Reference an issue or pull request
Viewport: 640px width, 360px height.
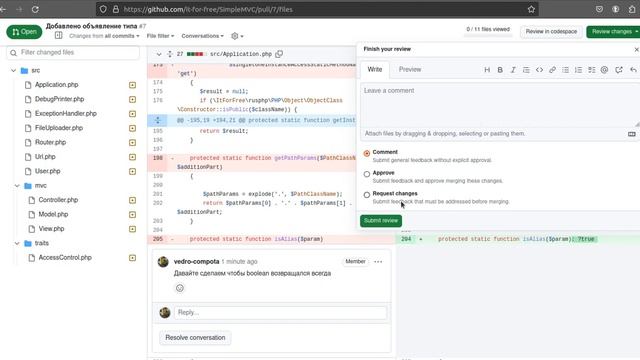pyautogui.click(x=619, y=70)
